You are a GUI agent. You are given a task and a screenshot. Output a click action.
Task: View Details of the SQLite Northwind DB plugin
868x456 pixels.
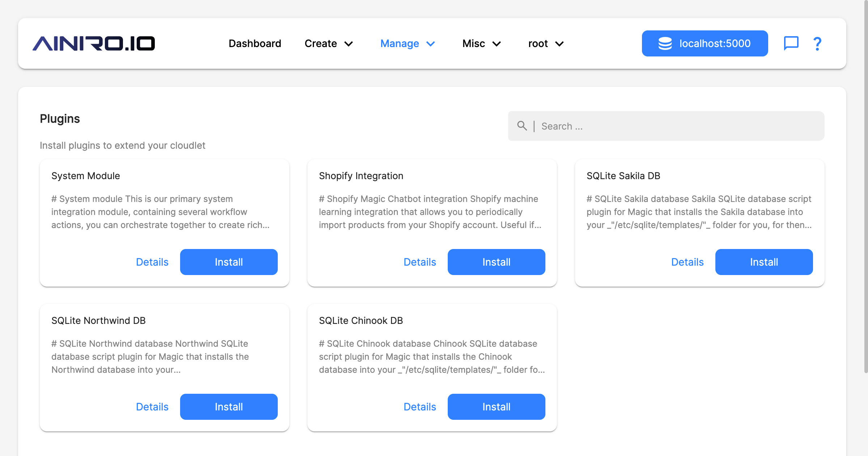(152, 406)
